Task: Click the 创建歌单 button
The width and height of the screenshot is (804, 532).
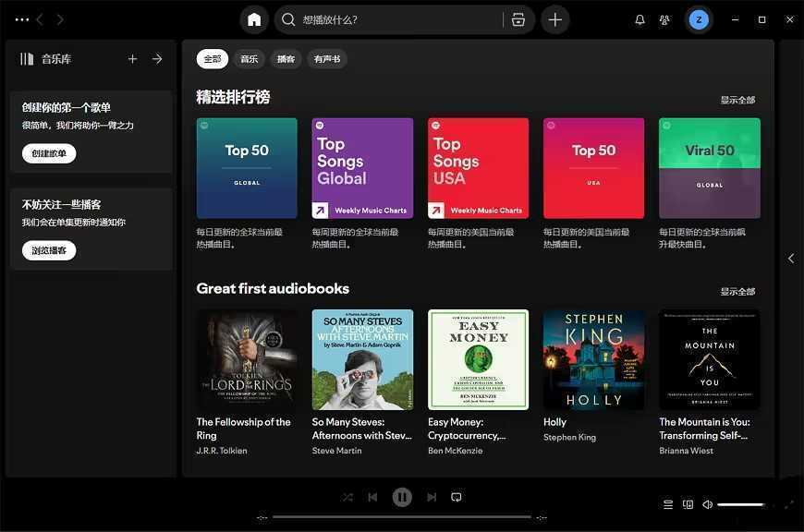Action: tap(48, 152)
